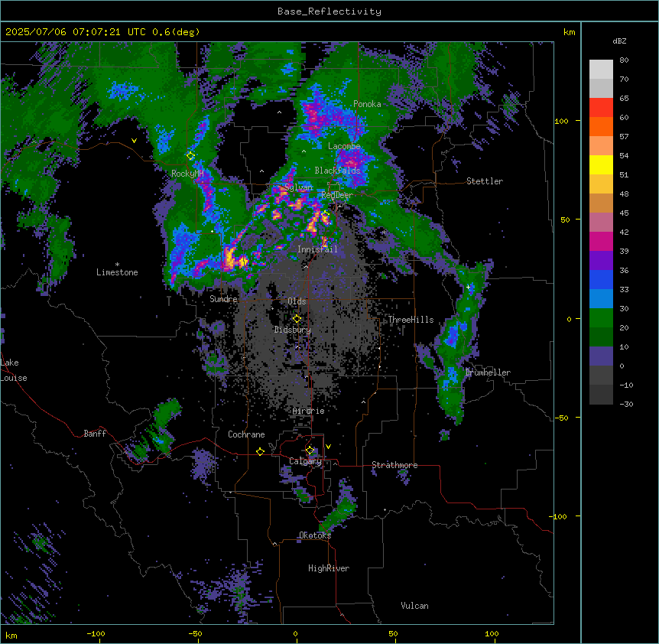Click the -100 tick on the horizontal axis
Screen dimensions: 659x644
(96, 633)
